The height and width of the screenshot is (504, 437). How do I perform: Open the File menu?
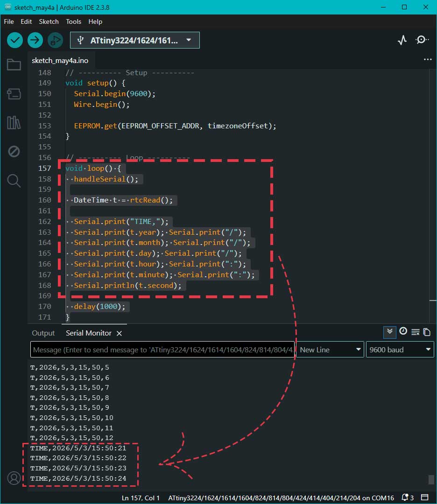(x=9, y=21)
